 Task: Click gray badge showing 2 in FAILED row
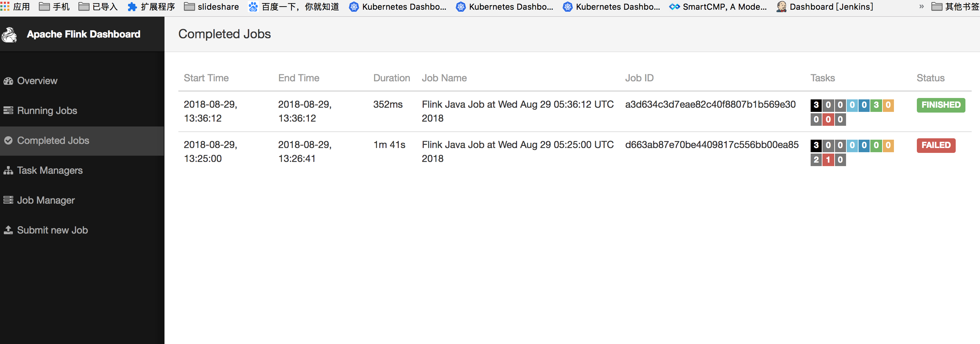(x=816, y=159)
